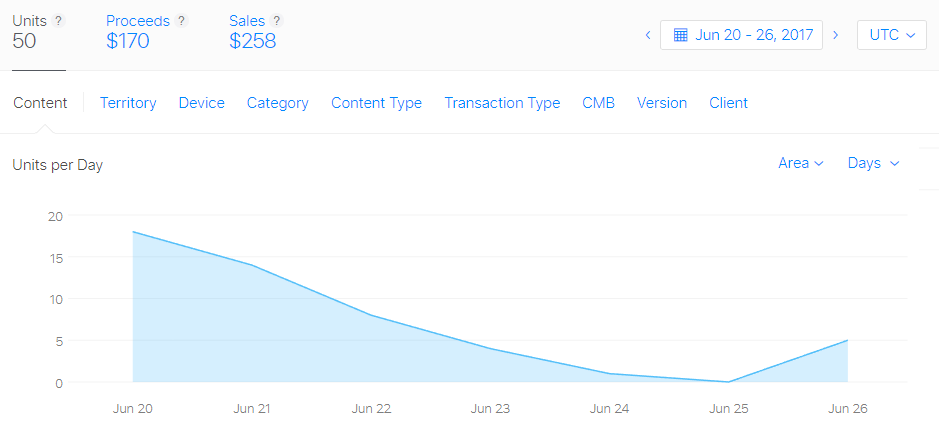
Task: Advance to next date range with right arrow
Action: [x=836, y=35]
